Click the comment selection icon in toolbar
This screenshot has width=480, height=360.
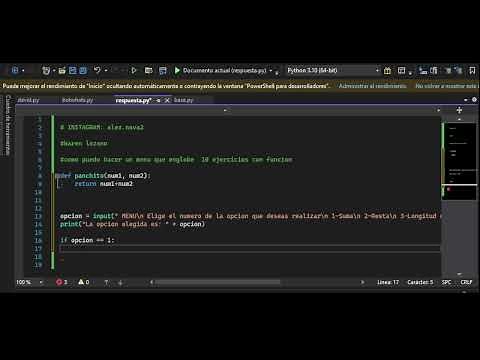coord(448,70)
